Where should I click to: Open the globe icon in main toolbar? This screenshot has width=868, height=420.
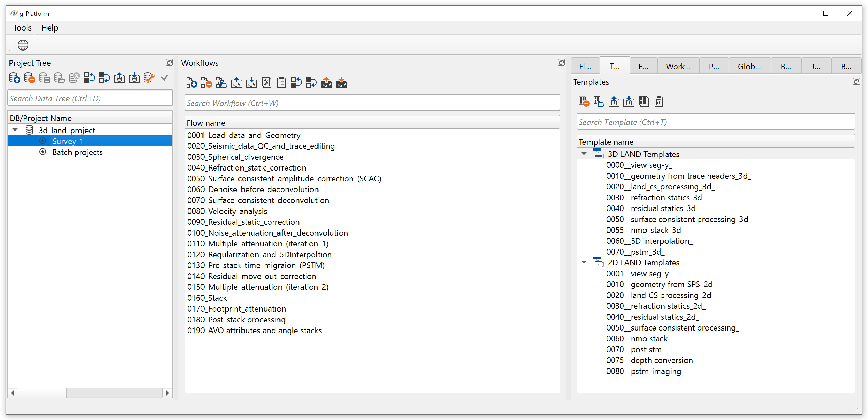[23, 45]
